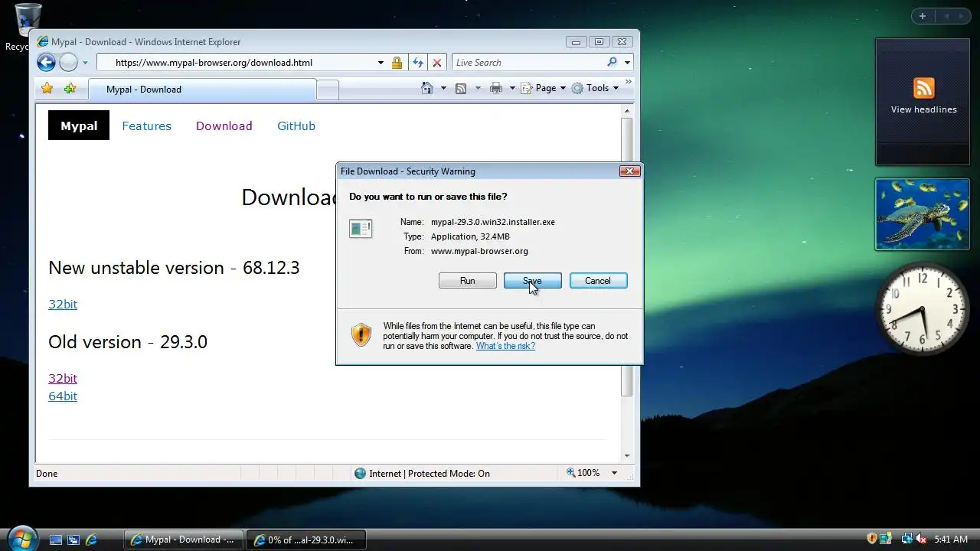This screenshot has height=551, width=980.
Task: Open the Tools menu
Action: tap(595, 88)
